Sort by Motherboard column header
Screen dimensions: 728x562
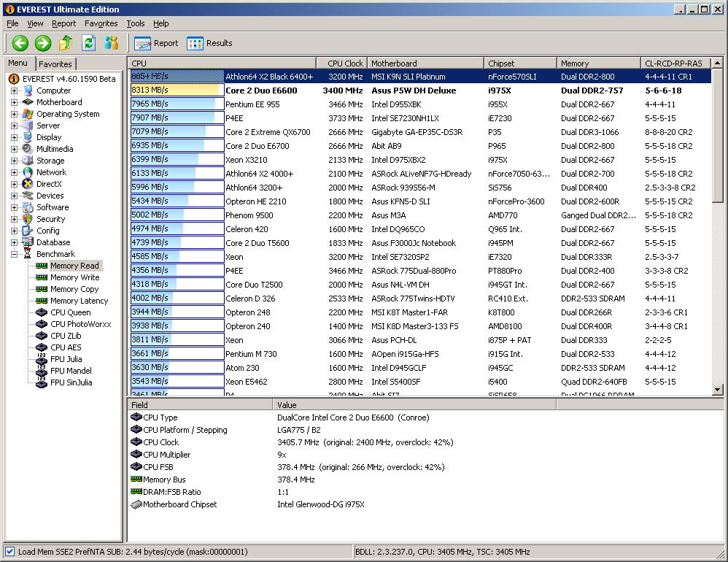(x=425, y=63)
